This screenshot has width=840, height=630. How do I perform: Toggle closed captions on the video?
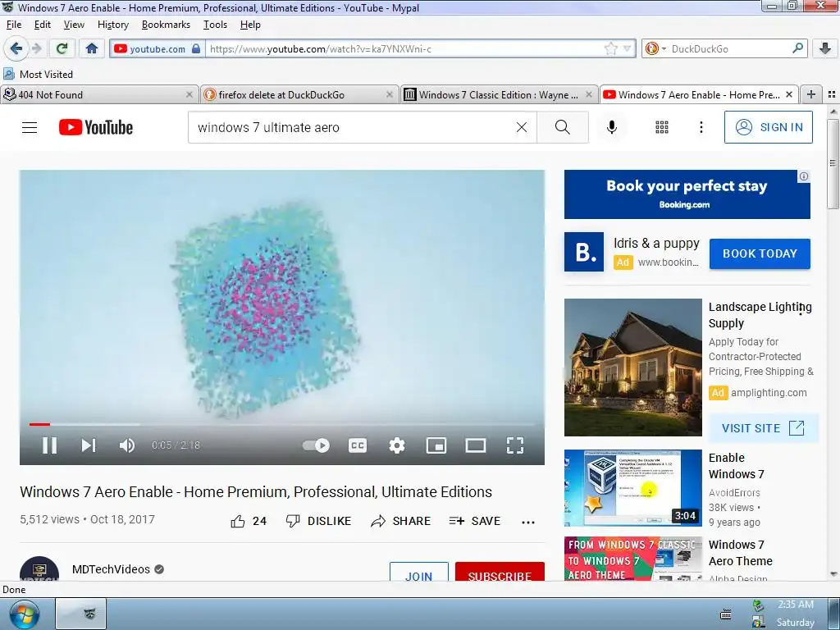[x=358, y=445]
